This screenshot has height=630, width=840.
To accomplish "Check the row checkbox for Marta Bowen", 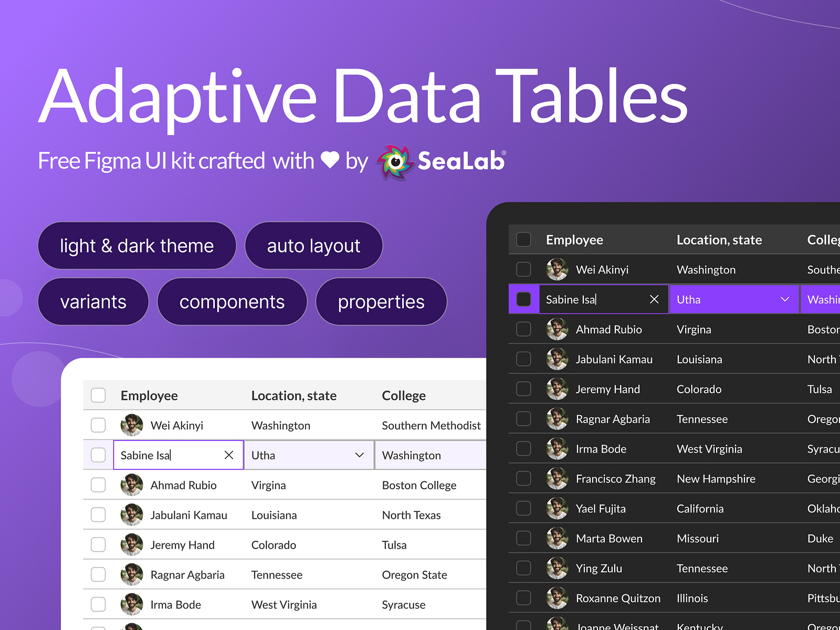I will pyautogui.click(x=523, y=538).
